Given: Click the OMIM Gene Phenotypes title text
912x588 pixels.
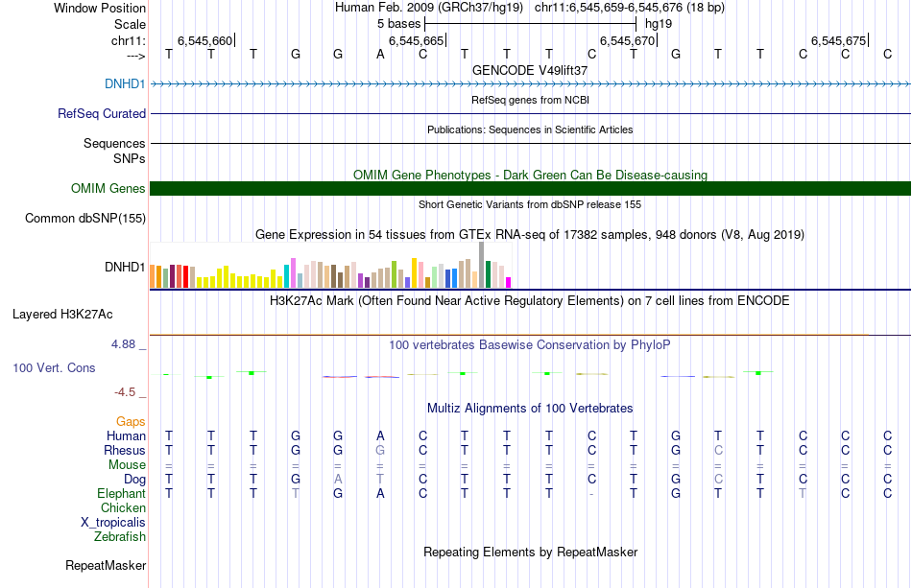Looking at the screenshot, I should 530,175.
